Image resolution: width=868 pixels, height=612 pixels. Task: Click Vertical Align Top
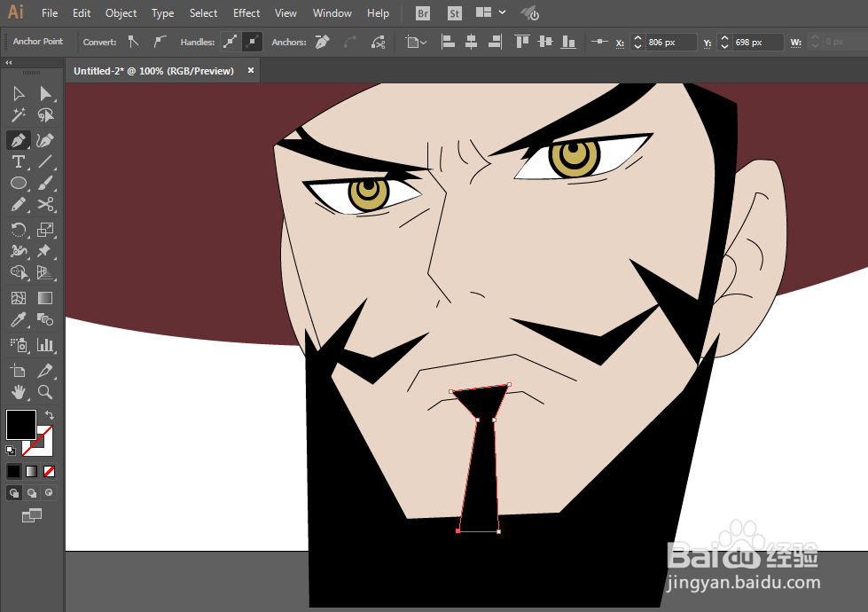(x=521, y=42)
